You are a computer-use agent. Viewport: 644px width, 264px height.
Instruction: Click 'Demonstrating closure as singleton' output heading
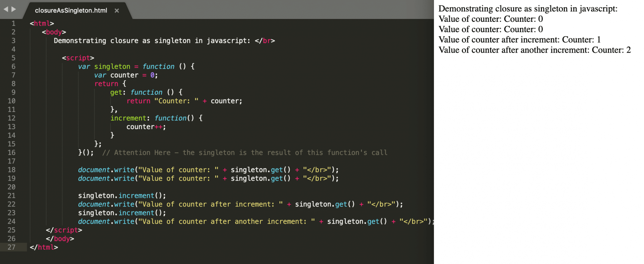coord(528,9)
